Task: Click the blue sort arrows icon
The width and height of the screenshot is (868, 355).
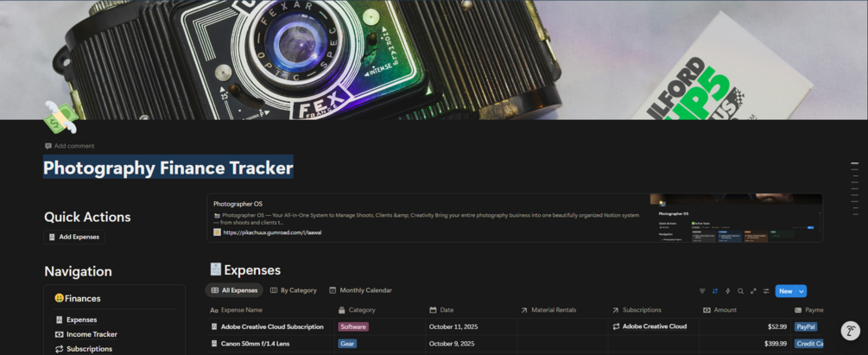Action: click(x=714, y=291)
